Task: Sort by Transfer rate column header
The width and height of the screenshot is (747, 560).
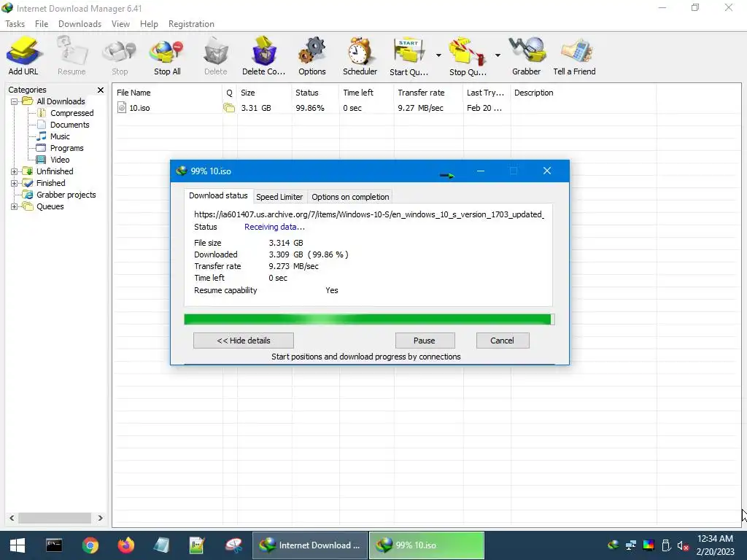Action: [x=428, y=93]
